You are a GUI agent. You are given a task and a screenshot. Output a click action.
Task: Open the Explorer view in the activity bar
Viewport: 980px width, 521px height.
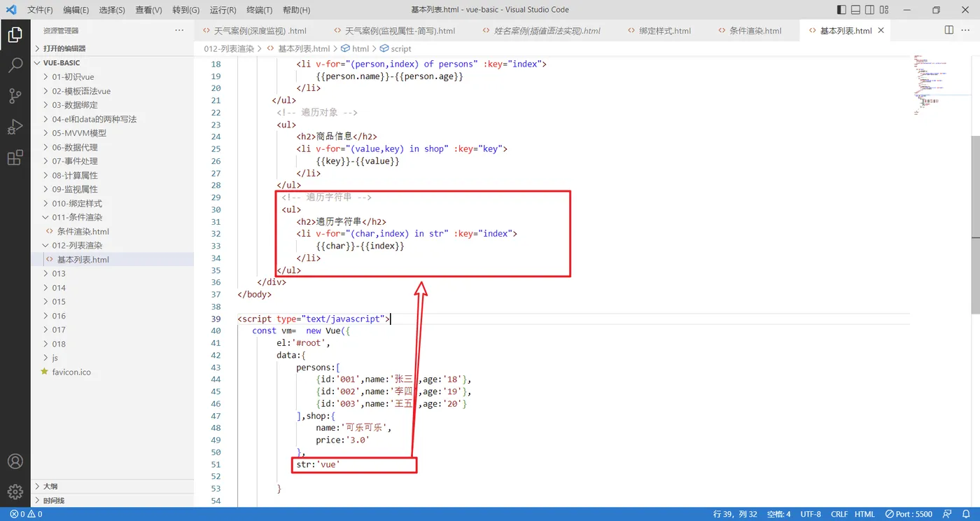(15, 36)
